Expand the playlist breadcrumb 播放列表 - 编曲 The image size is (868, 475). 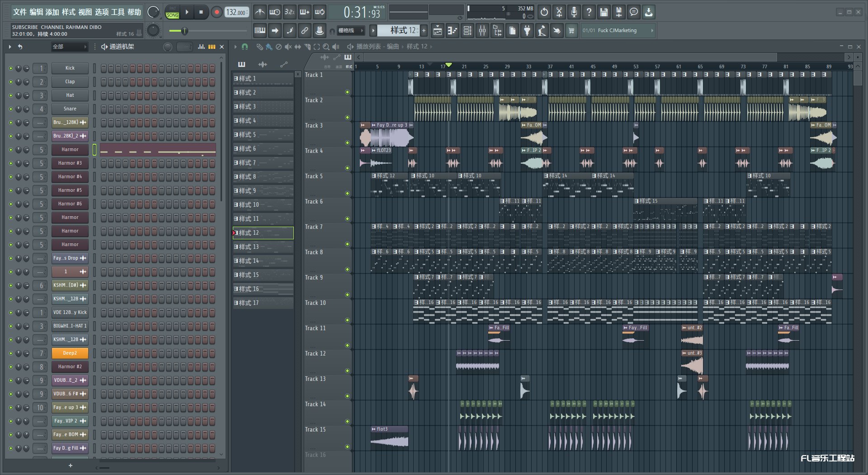point(377,47)
